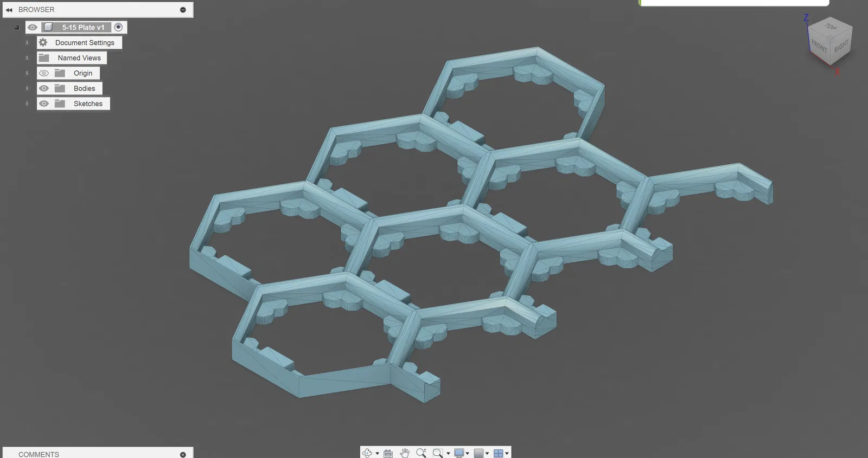This screenshot has height=458, width=868.
Task: Click the component cube icon beside 5-15 Plate v1
Action: (48, 27)
